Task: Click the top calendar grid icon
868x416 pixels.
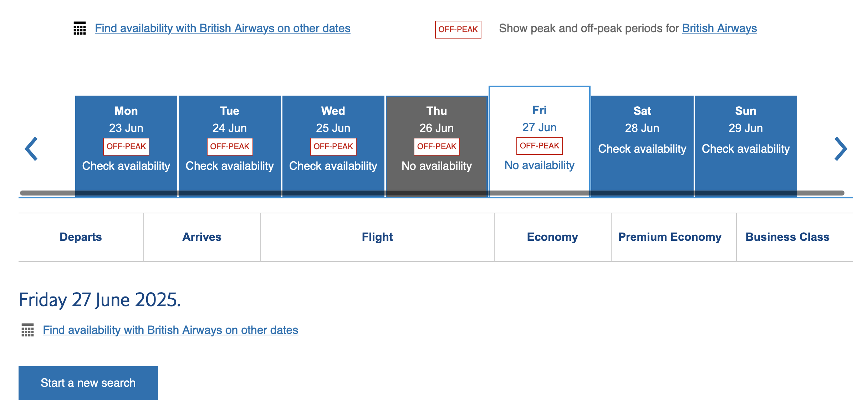Action: click(80, 28)
